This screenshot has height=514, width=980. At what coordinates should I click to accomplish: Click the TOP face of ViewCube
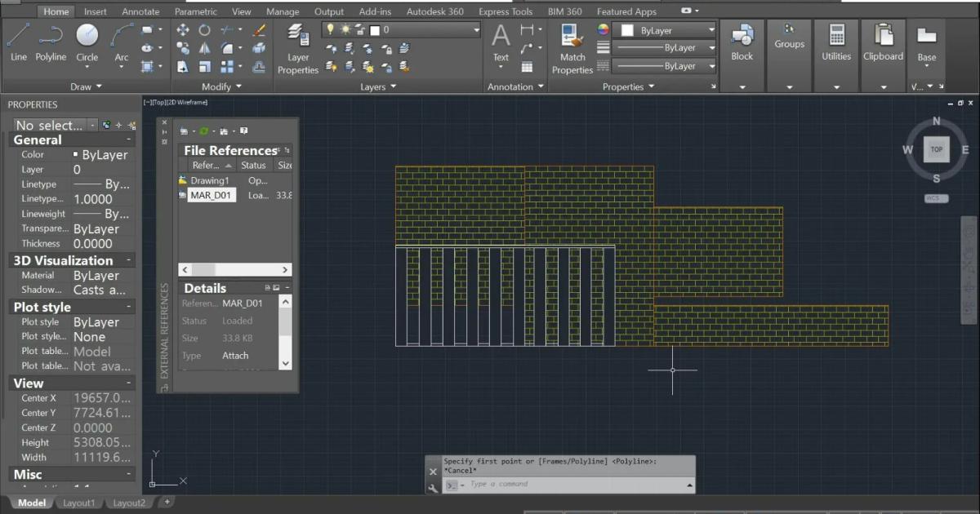pos(936,149)
